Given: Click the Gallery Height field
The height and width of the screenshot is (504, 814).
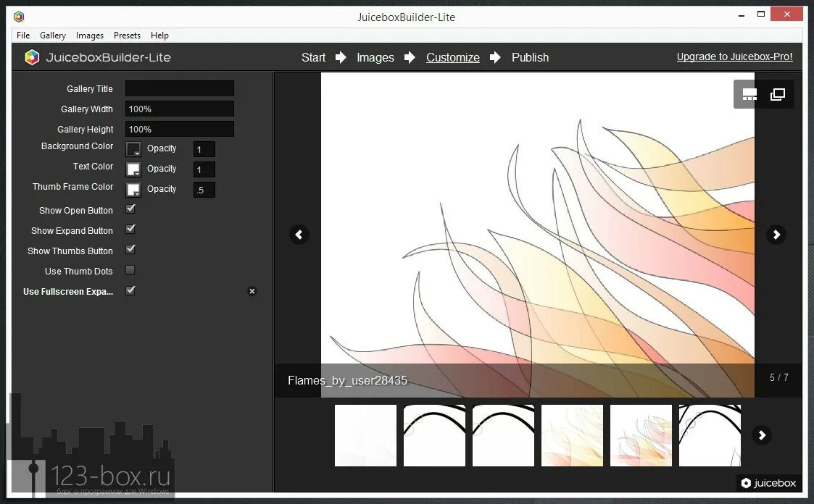Looking at the screenshot, I should [x=180, y=129].
